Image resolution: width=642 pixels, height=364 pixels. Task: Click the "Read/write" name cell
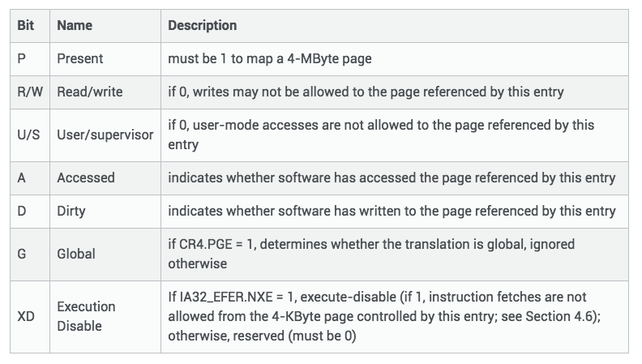point(89,92)
